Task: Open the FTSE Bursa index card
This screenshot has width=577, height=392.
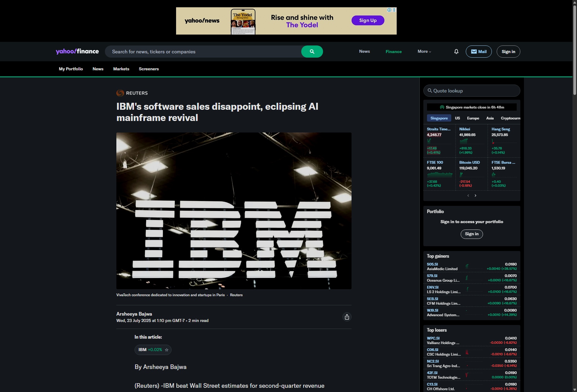Action: (504, 174)
